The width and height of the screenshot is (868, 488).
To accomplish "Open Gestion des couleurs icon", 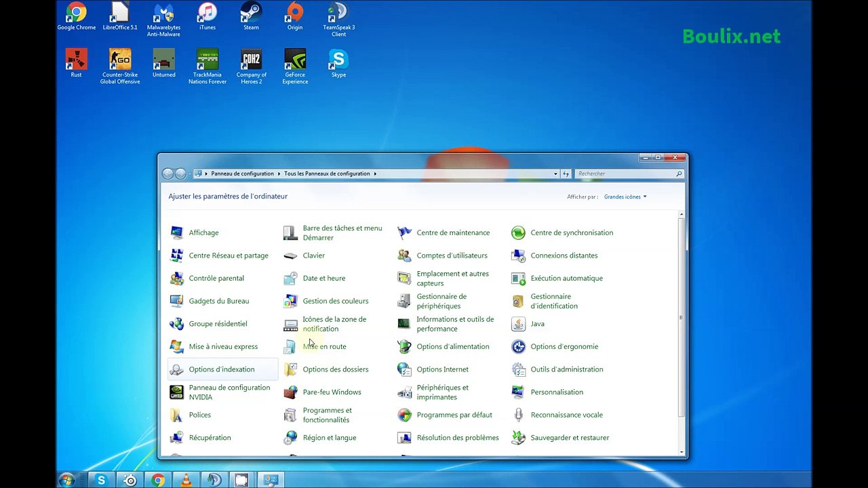I will 290,301.
